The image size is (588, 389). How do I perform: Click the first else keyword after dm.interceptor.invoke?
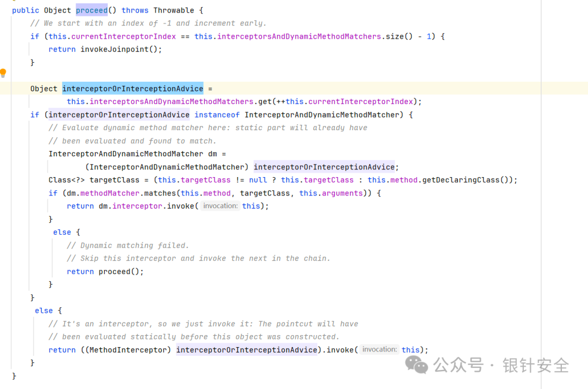[62, 232]
